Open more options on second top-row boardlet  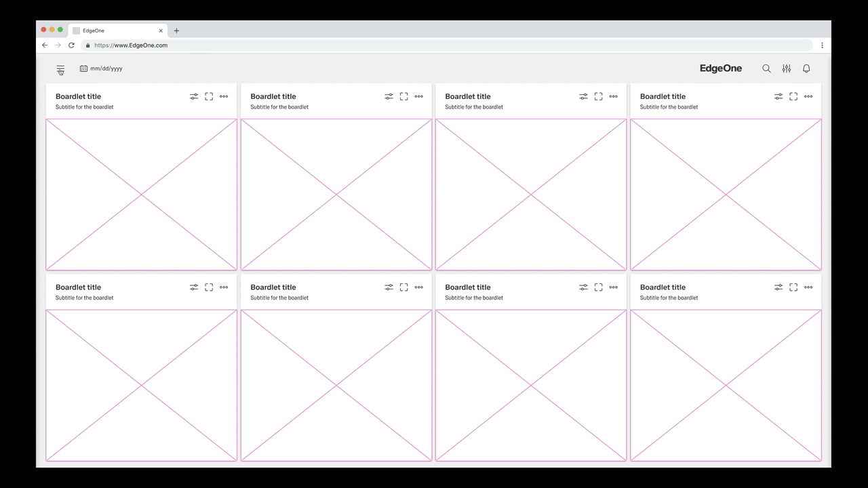[x=418, y=97]
